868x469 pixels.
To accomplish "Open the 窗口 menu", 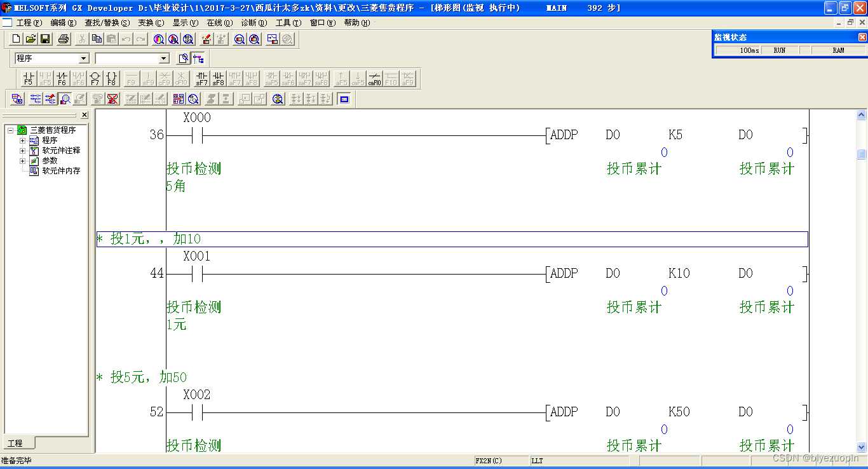I will [322, 23].
